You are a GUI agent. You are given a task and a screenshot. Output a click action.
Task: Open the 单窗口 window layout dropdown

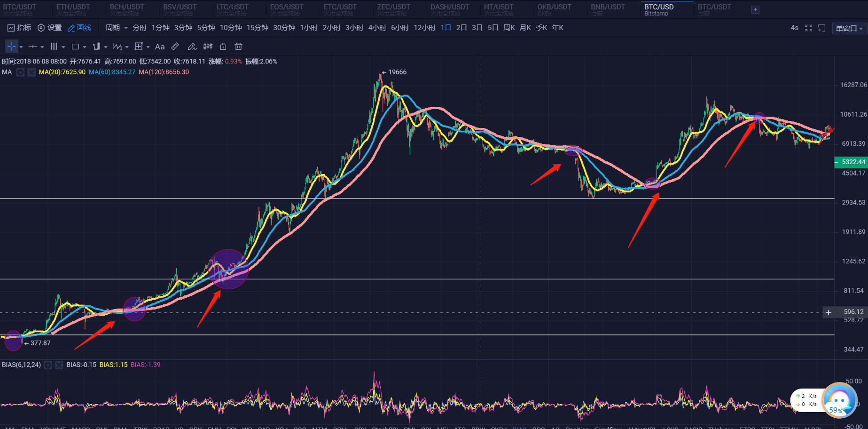click(x=849, y=29)
